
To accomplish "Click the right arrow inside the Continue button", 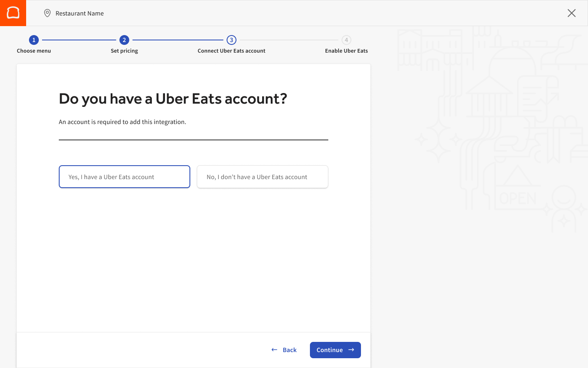I will point(351,350).
